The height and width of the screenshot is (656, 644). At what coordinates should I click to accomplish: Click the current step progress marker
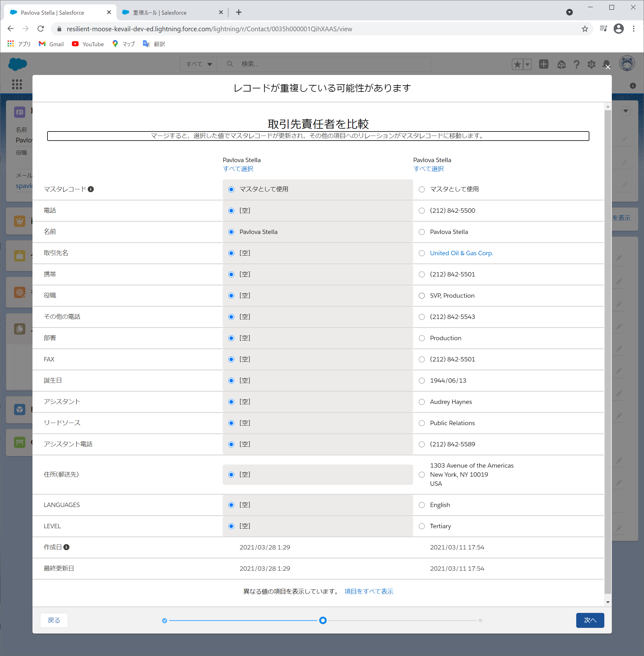coord(323,620)
